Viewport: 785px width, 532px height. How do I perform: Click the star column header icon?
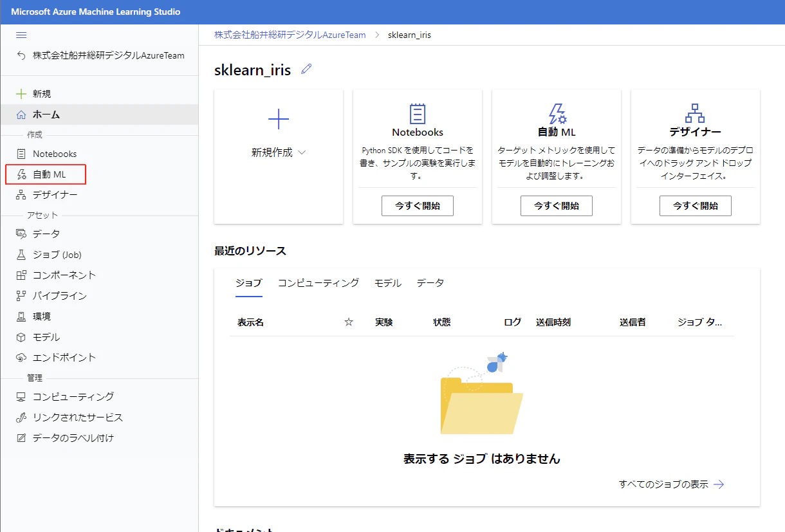349,322
